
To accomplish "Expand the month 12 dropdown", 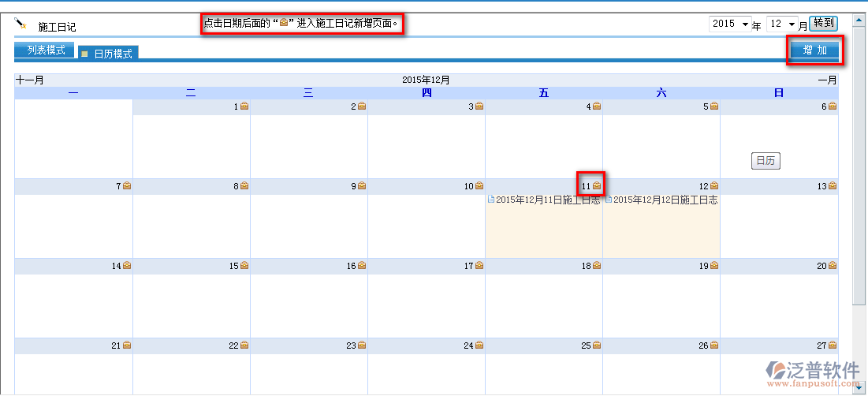I will pos(782,24).
